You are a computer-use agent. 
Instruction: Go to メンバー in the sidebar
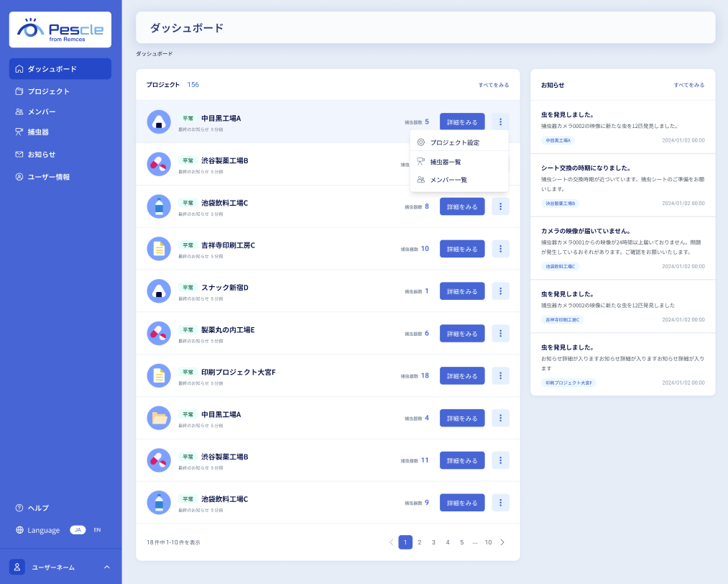60,112
